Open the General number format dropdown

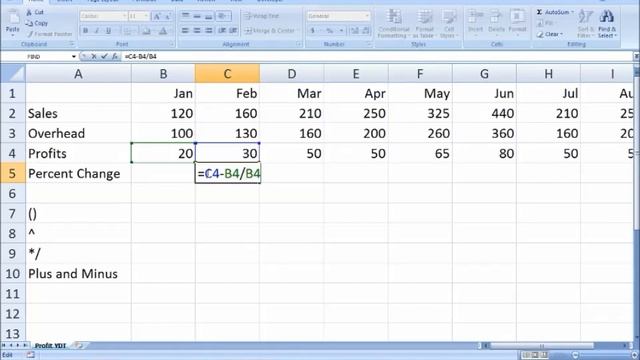click(367, 16)
